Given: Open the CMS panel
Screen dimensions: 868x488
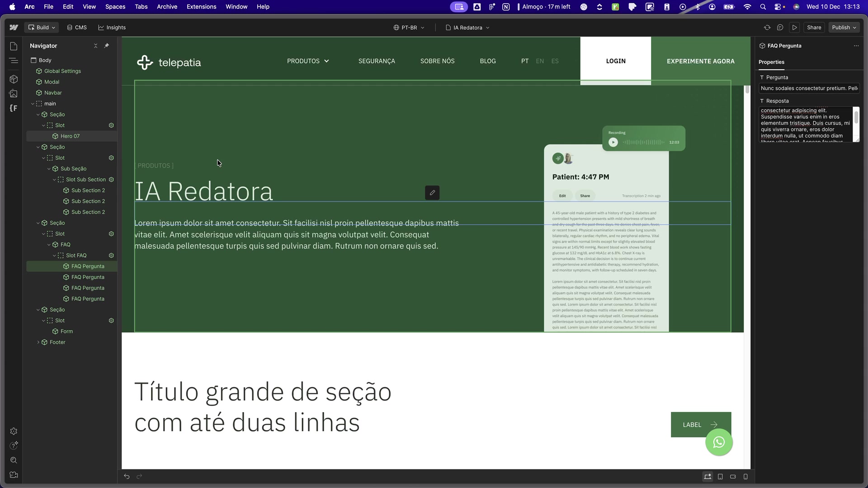Looking at the screenshot, I should pos(77,28).
